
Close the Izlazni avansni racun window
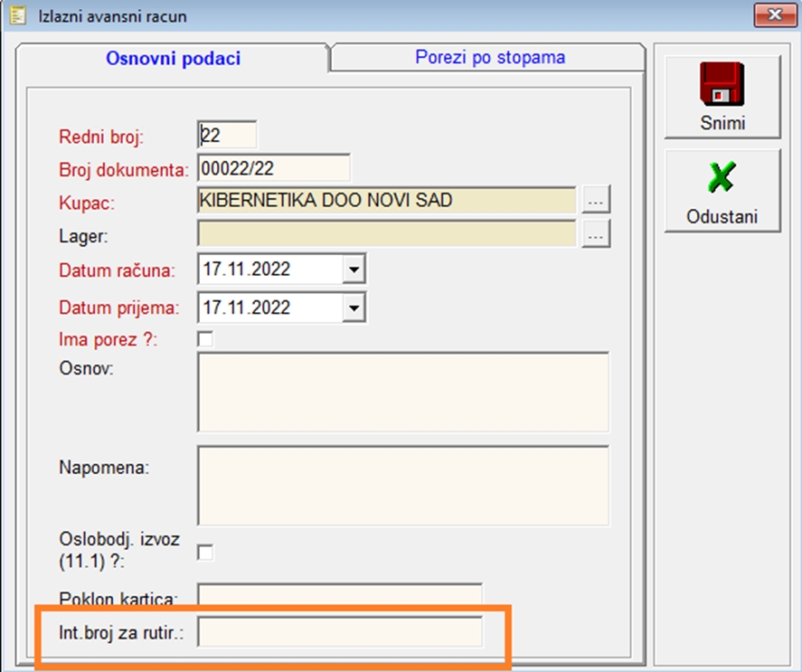click(x=774, y=15)
